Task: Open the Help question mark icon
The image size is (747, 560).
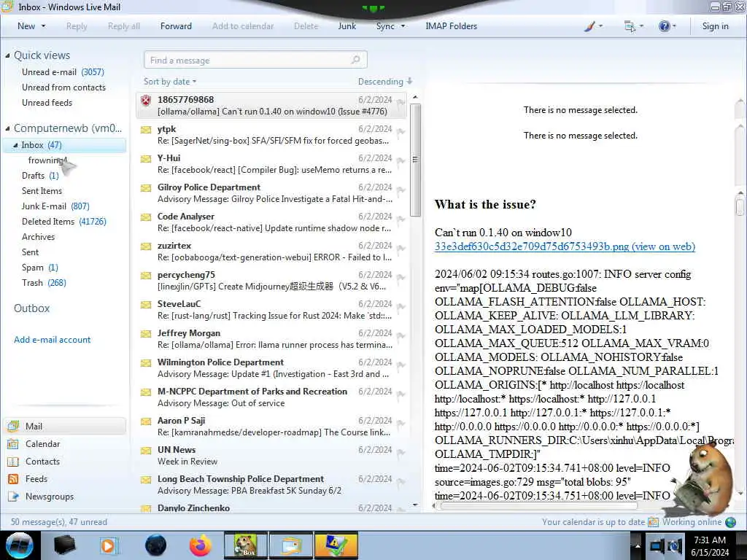Action: click(x=664, y=26)
